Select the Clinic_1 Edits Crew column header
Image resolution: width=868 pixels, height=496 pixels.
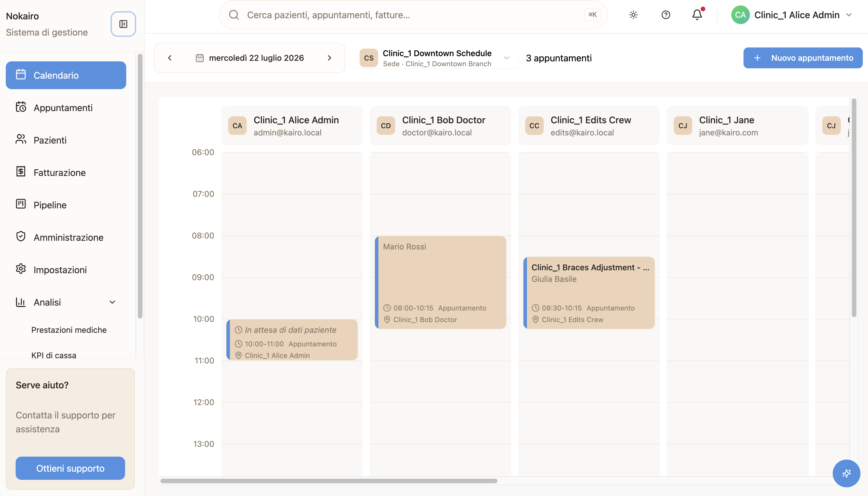[x=589, y=126]
